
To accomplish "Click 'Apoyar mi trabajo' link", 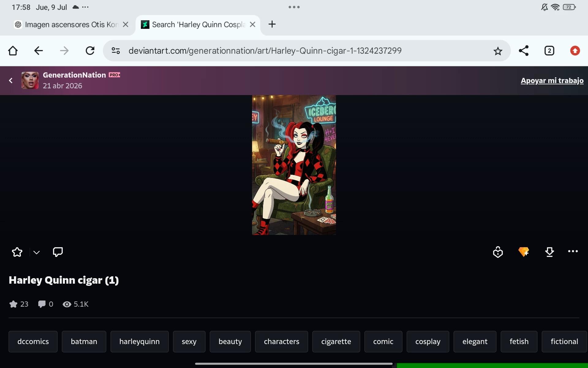I will pos(552,80).
